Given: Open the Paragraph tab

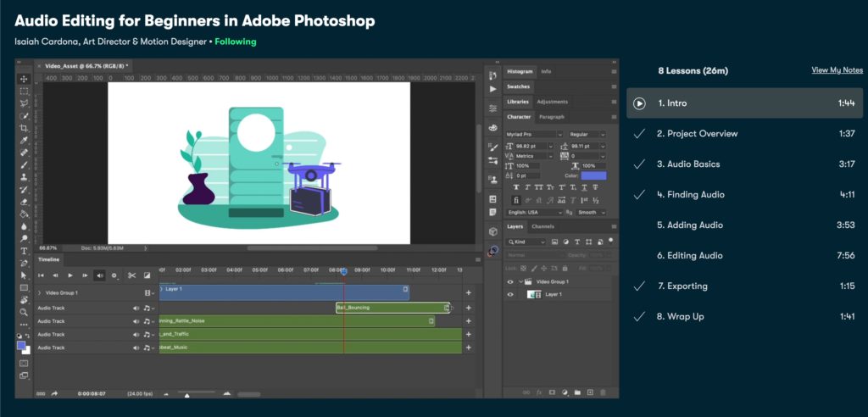Looking at the screenshot, I should tap(551, 116).
